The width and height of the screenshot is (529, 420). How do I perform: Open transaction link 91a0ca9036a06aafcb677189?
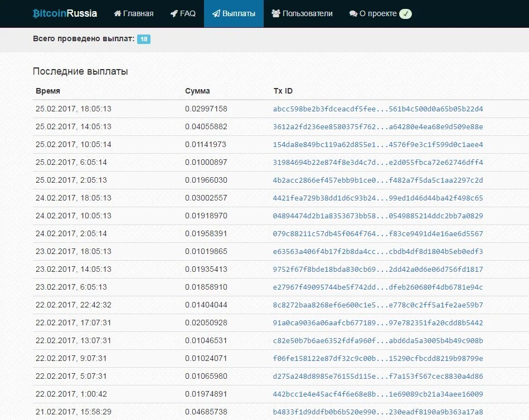[378, 323]
